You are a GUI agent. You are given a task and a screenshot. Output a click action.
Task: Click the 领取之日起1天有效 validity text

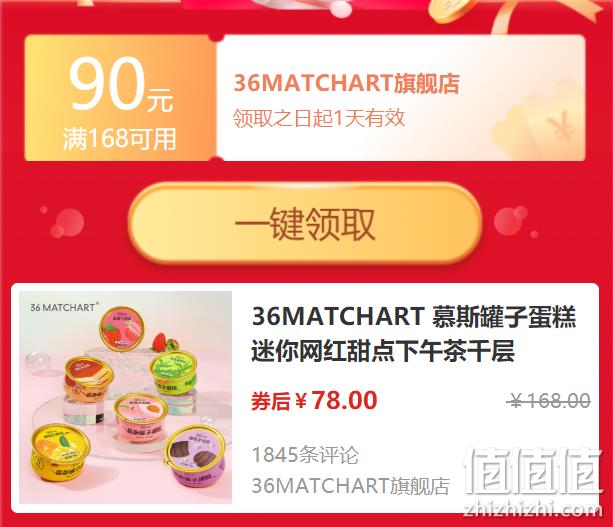click(x=319, y=118)
